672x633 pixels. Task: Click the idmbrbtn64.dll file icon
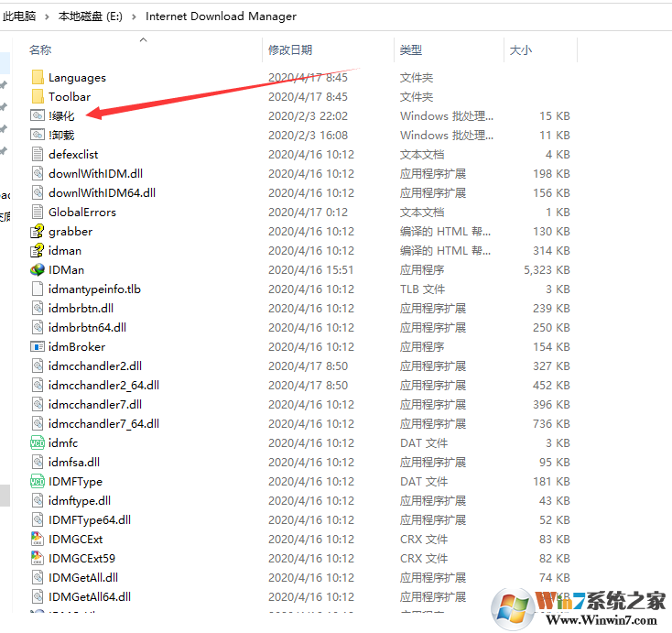(x=38, y=328)
